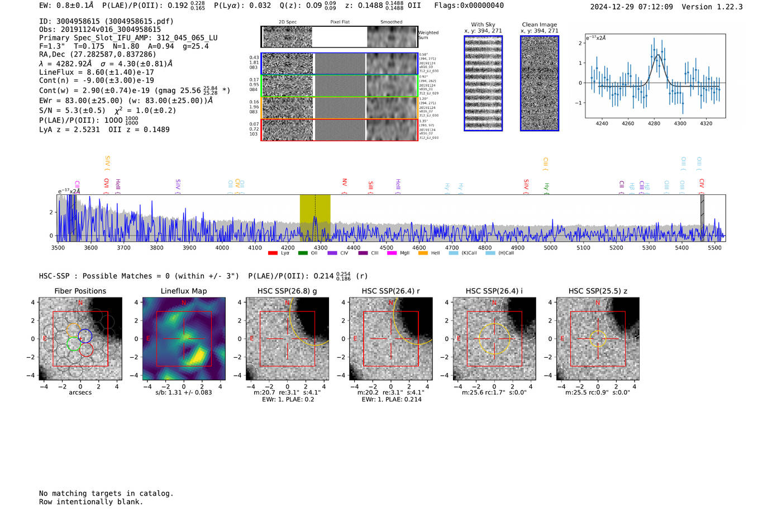Select the orange-bordered 2D fiber spectrum row

point(339,108)
